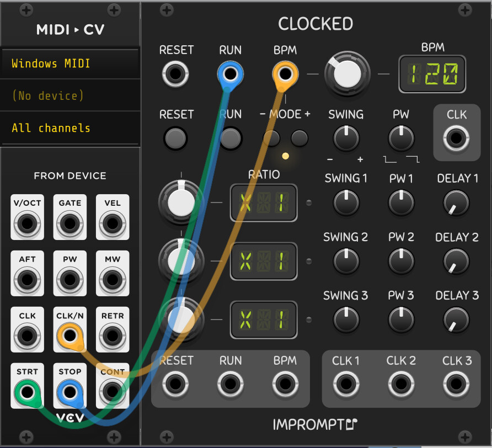The height and width of the screenshot is (448, 492).
Task: Click the PW 3 knob
Action: click(x=401, y=319)
